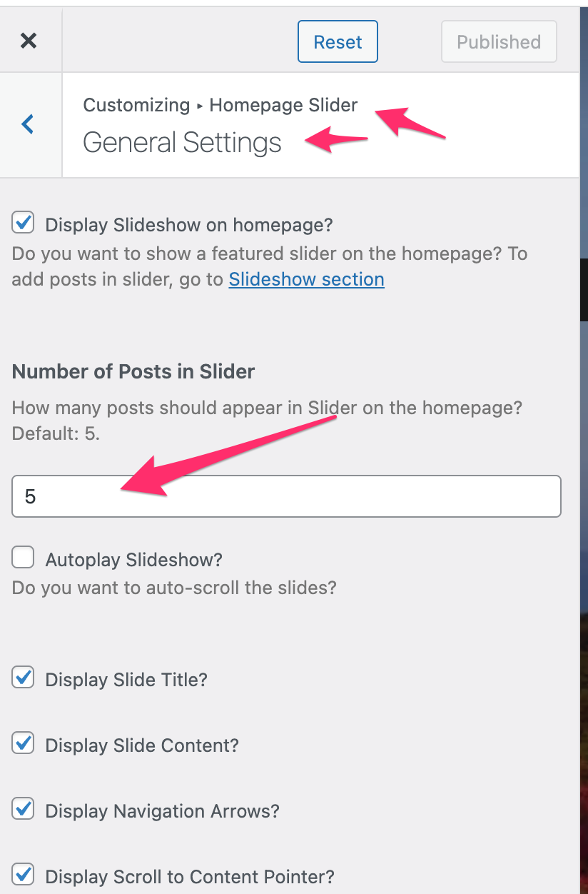
Task: Uncheck Display Scroll to Content Pointer
Action: click(x=23, y=875)
